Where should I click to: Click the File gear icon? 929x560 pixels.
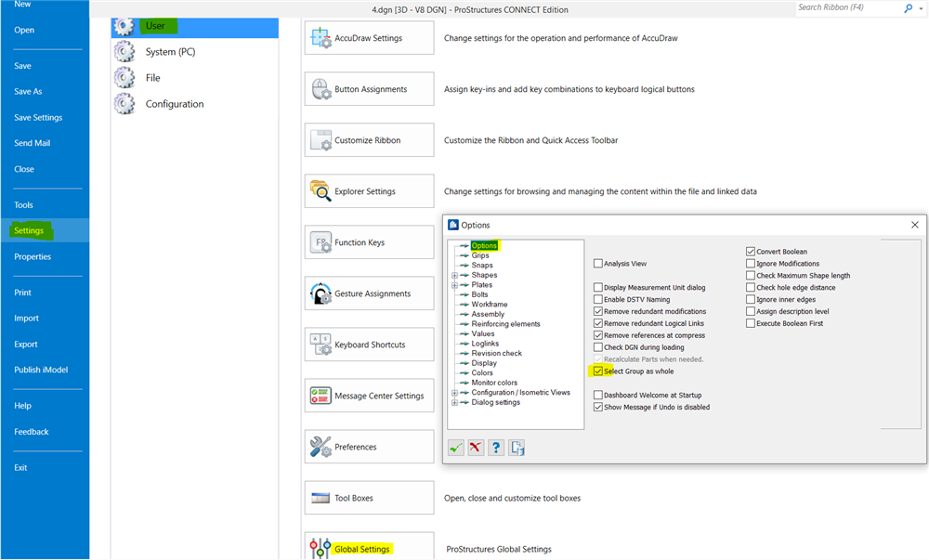(x=124, y=78)
